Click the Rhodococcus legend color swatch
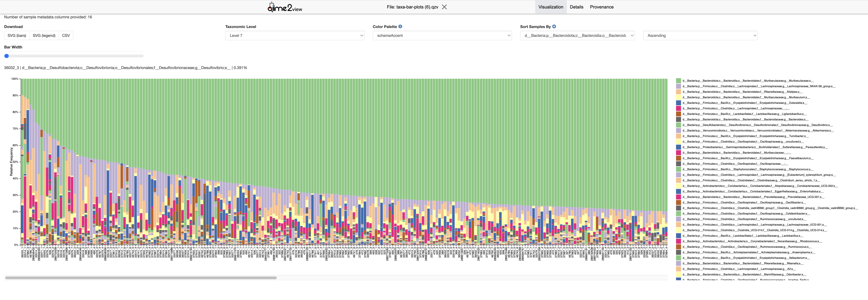Viewport: 868px width, 300px height. point(678,241)
